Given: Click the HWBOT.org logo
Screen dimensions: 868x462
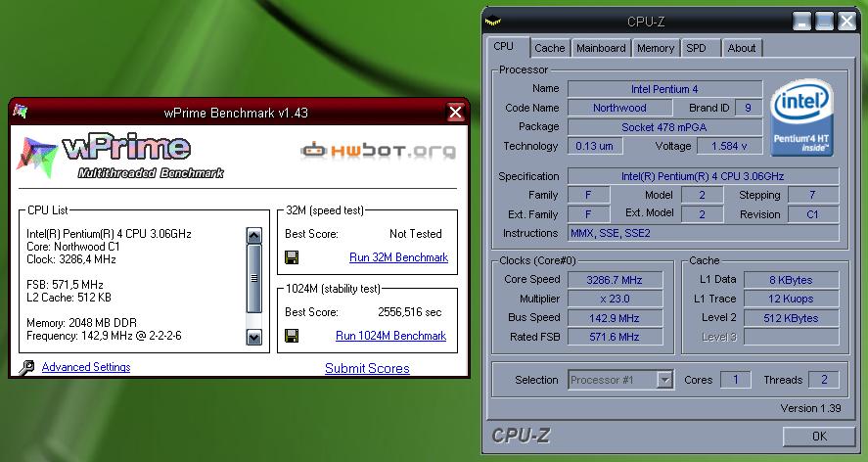Looking at the screenshot, I should point(379,150).
